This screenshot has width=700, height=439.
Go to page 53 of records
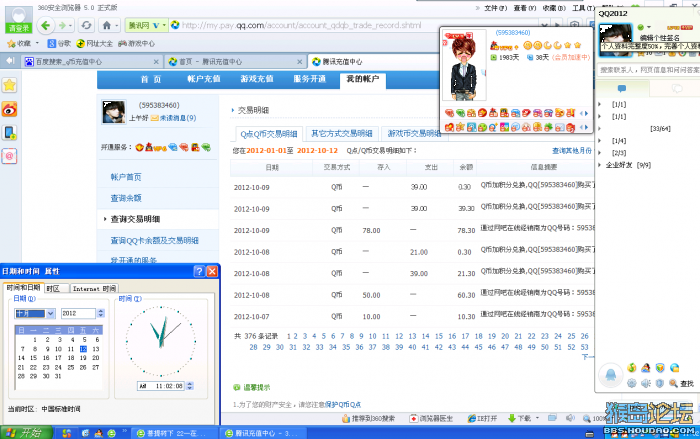tap(584, 347)
